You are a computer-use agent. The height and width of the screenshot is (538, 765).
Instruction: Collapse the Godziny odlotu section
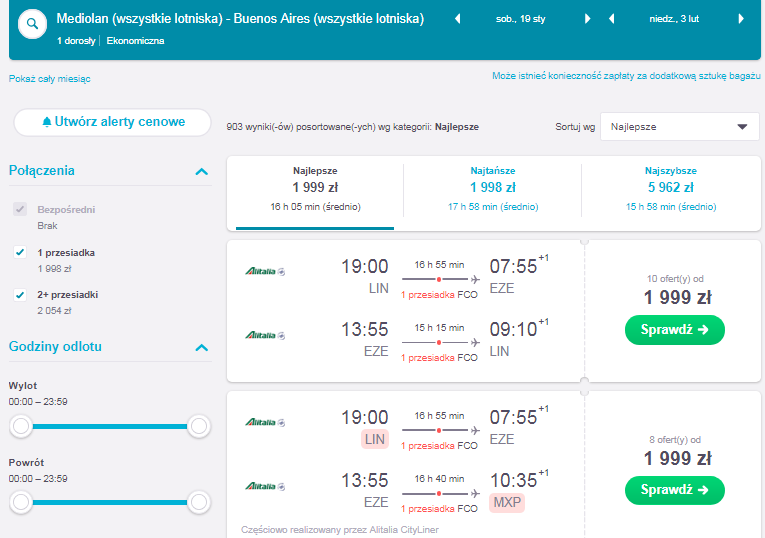pyautogui.click(x=201, y=347)
